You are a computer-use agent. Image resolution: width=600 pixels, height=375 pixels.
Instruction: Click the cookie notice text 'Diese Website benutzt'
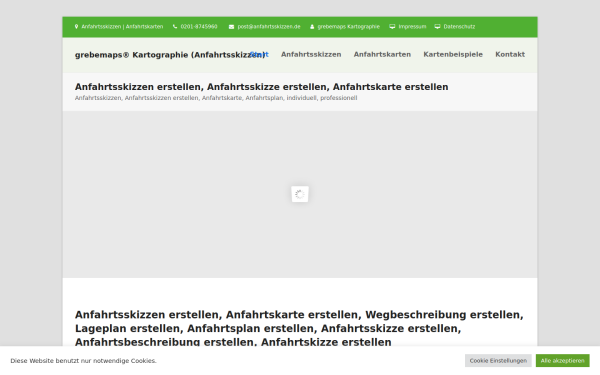pyautogui.click(x=83, y=361)
